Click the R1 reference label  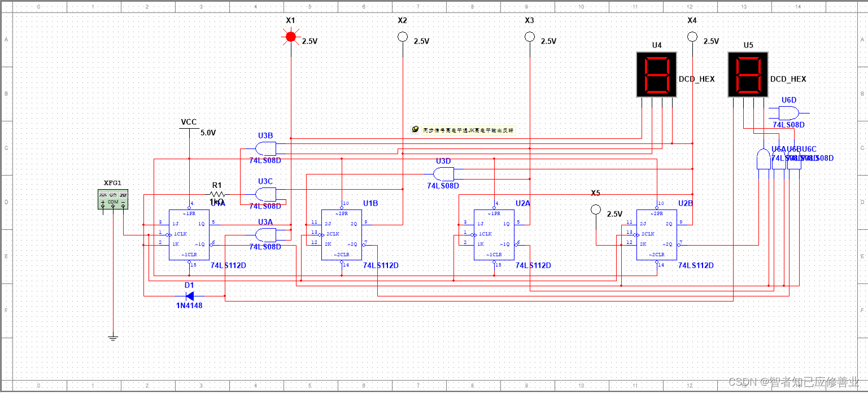[217, 185]
